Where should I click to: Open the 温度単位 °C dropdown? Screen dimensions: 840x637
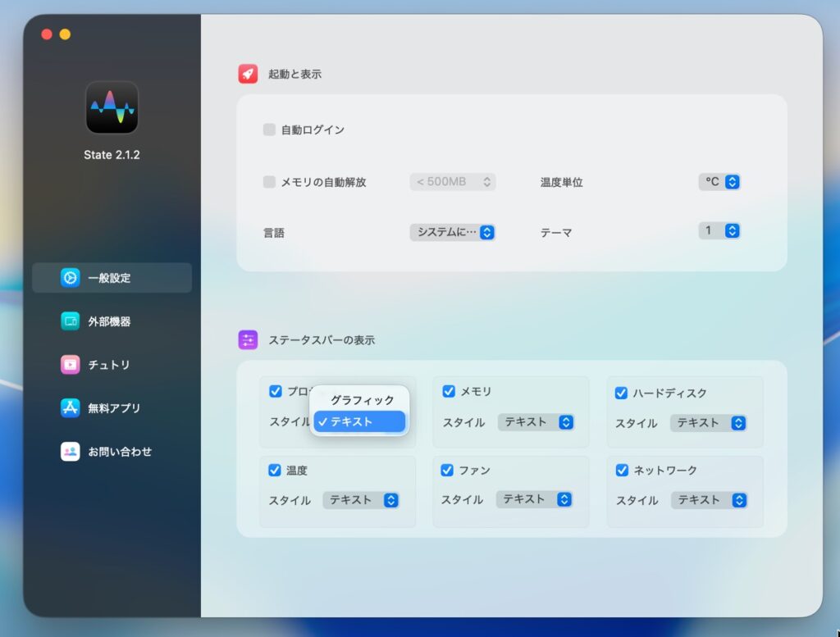[719, 182]
